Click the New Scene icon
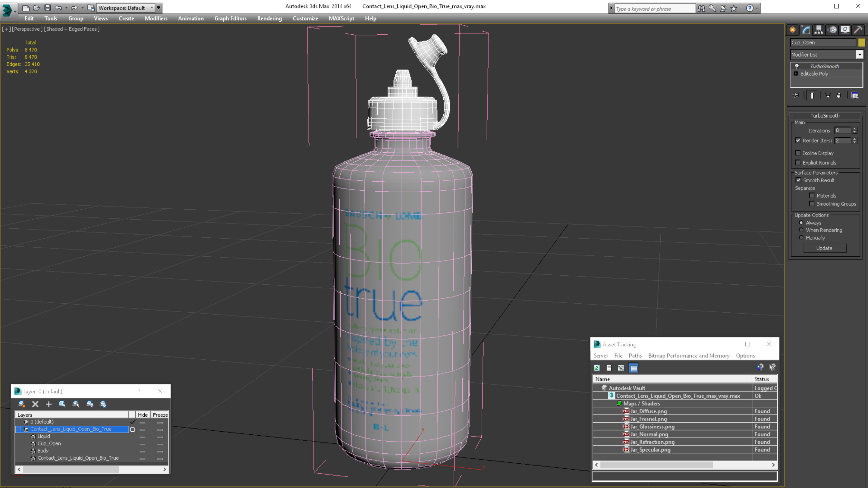 click(26, 8)
